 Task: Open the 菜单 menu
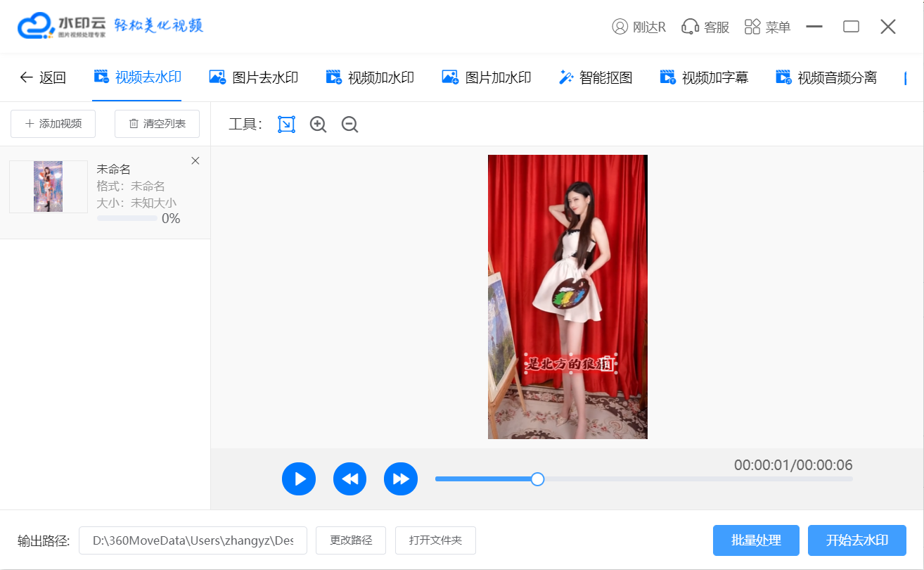768,27
